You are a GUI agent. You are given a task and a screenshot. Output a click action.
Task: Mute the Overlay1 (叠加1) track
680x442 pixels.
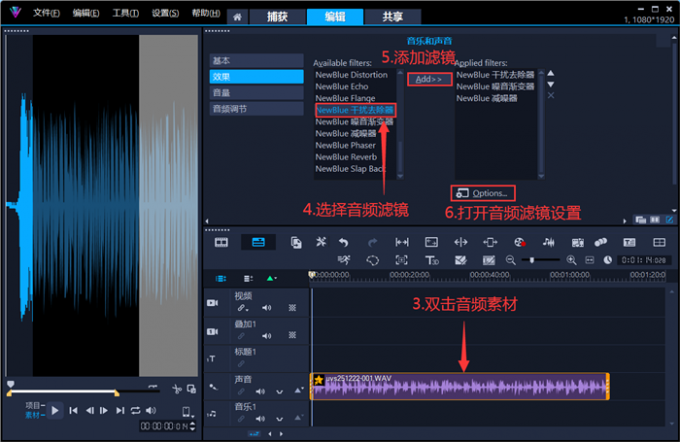266,336
